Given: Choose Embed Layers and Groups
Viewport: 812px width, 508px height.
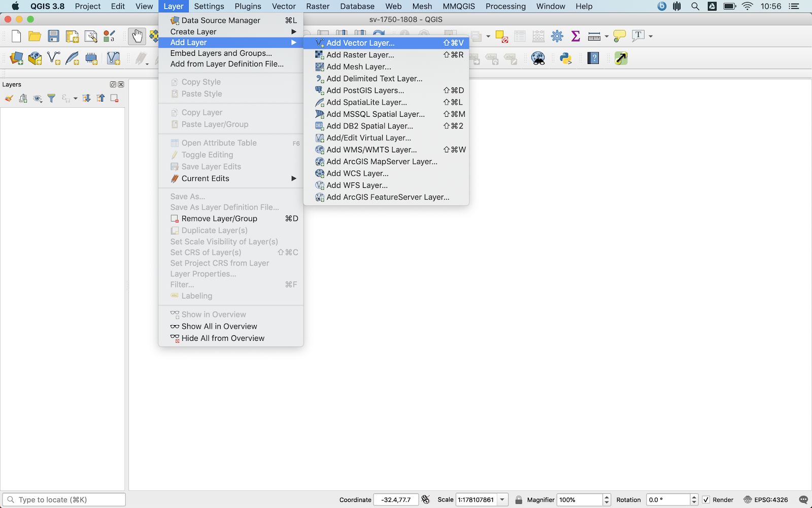Looking at the screenshot, I should coord(231,53).
